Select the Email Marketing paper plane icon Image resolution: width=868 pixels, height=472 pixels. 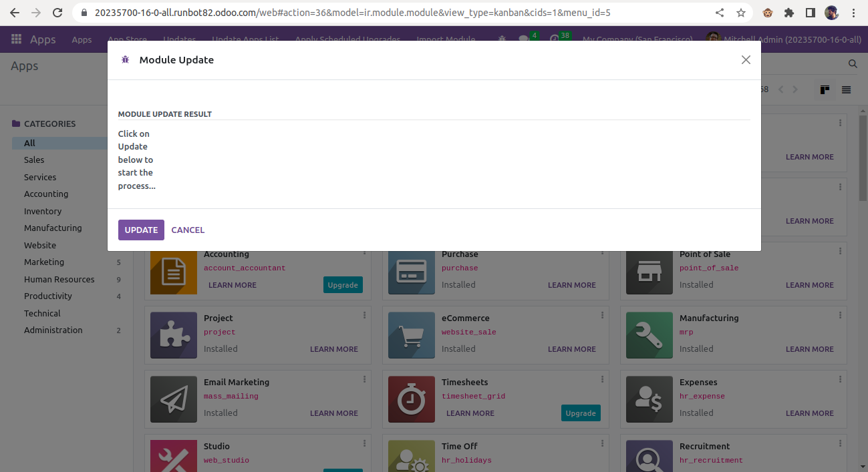point(173,399)
